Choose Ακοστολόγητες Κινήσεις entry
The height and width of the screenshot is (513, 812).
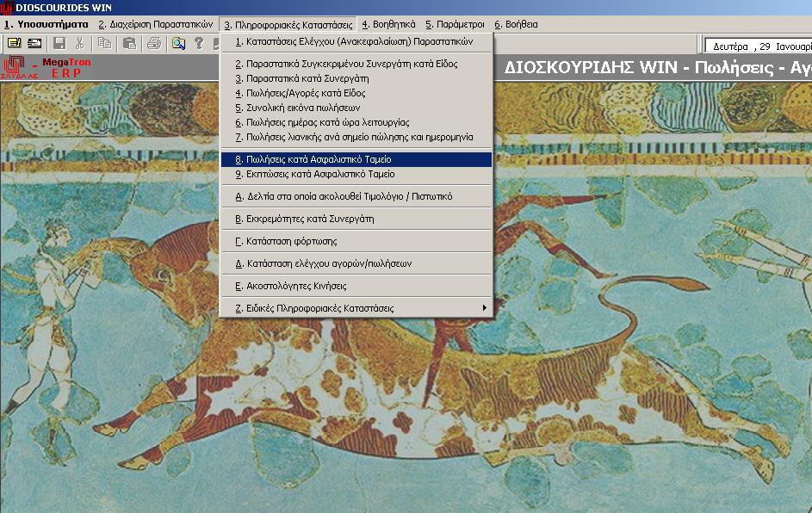(356, 286)
